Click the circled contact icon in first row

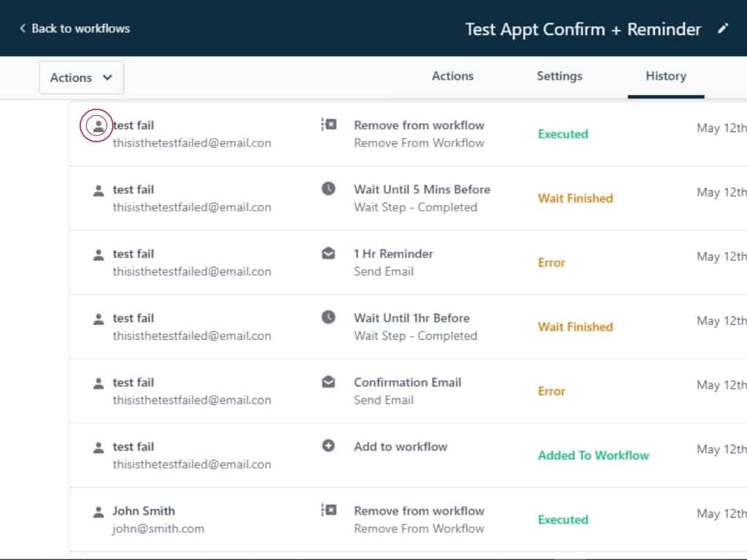(x=96, y=126)
